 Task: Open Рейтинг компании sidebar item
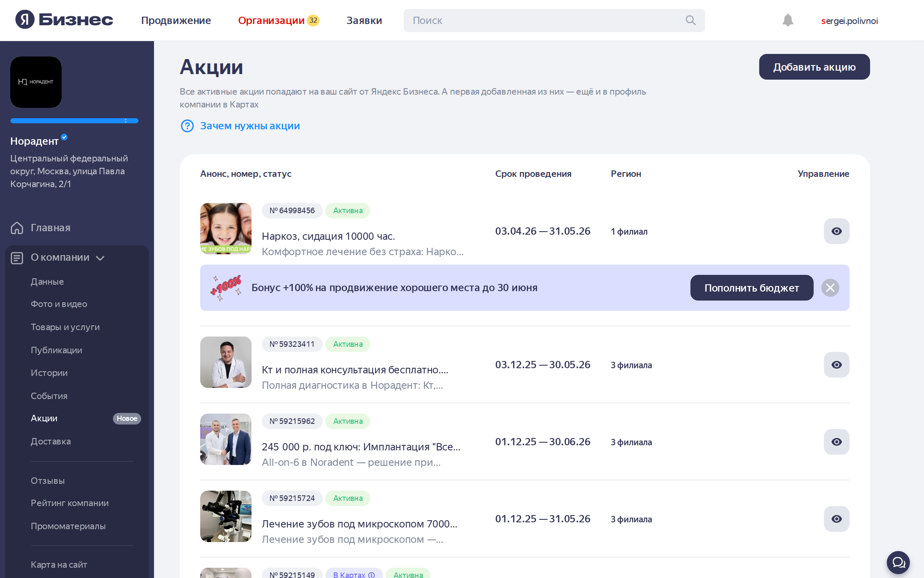[x=70, y=503]
